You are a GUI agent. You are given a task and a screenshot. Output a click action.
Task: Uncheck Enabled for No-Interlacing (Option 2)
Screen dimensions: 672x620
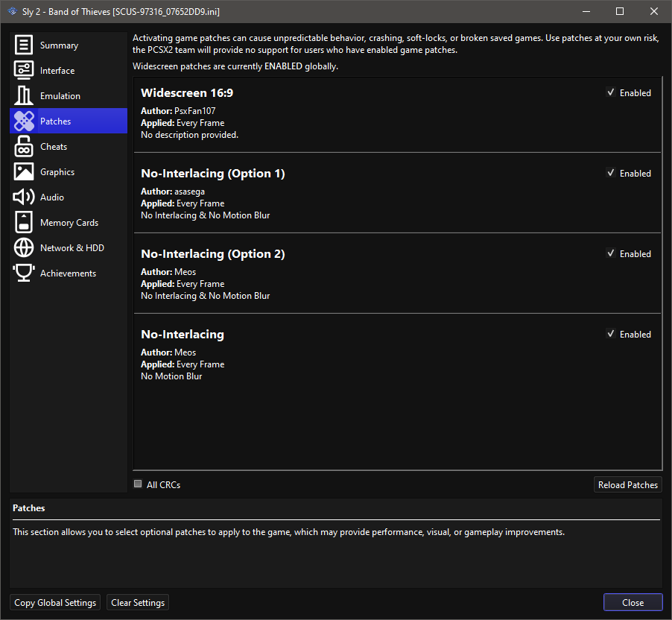pyautogui.click(x=611, y=253)
